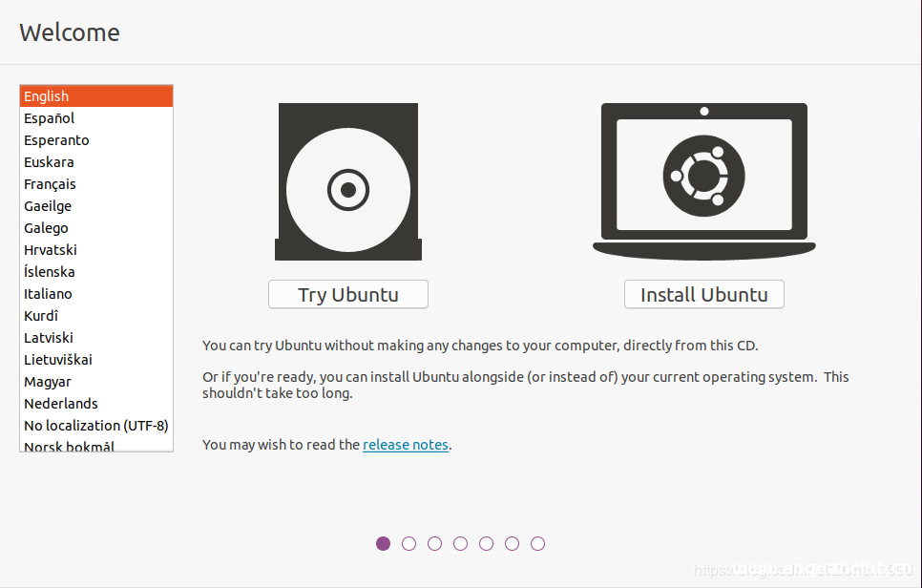Click the middle page indicator dot
Viewport: 922px width, 588px height.
460,543
